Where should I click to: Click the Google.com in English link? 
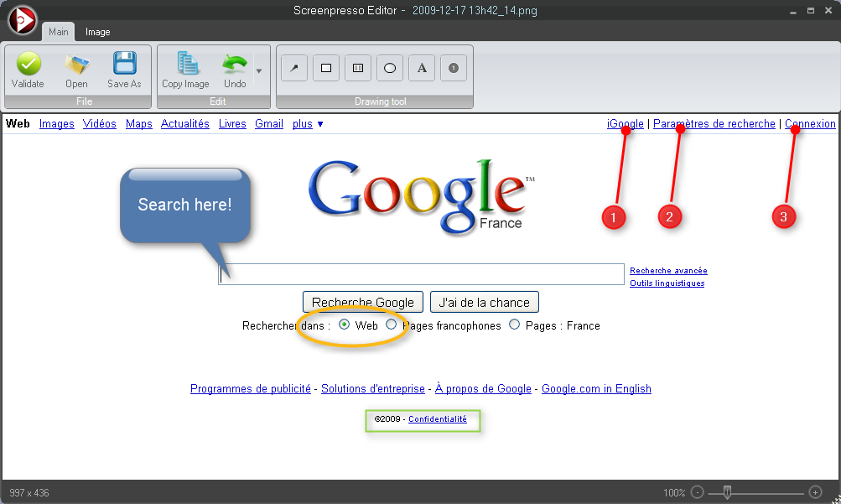pos(596,389)
